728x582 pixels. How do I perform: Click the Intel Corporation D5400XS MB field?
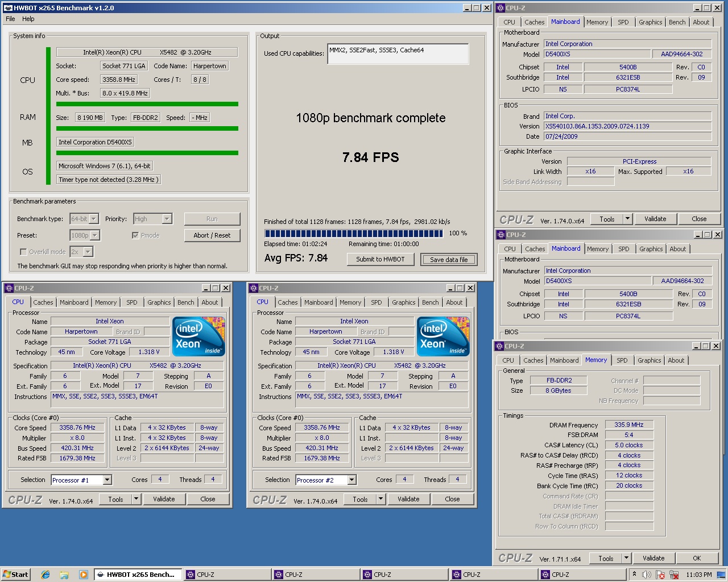(x=95, y=142)
